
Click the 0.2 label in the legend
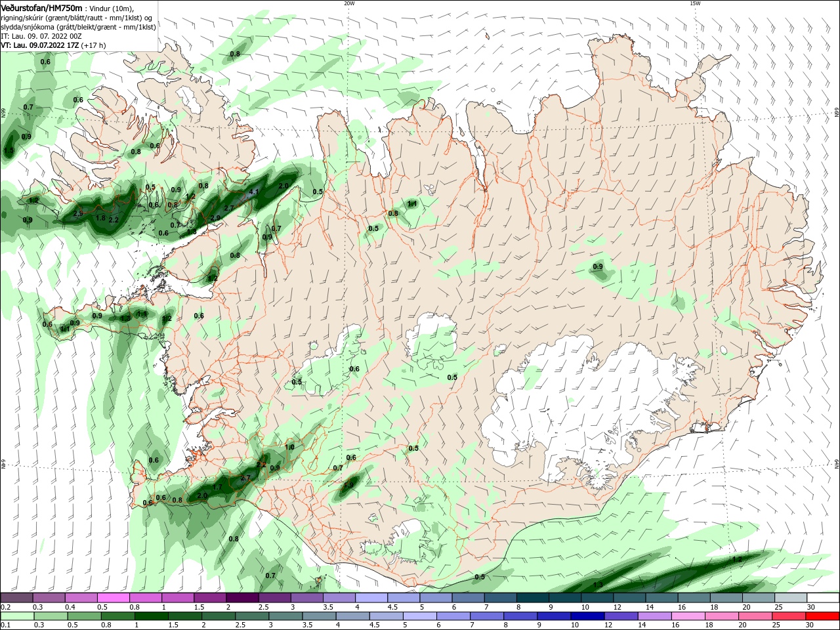click(x=5, y=607)
